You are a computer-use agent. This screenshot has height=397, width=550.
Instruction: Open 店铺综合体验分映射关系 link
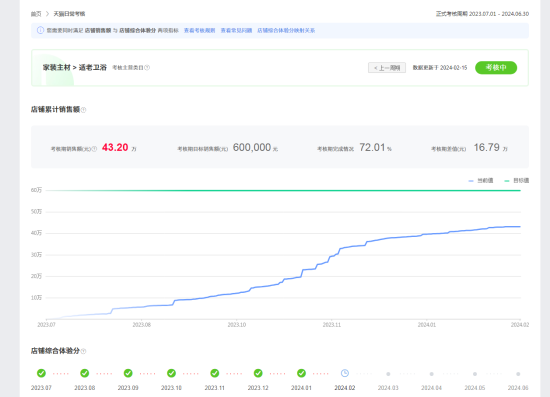(286, 31)
